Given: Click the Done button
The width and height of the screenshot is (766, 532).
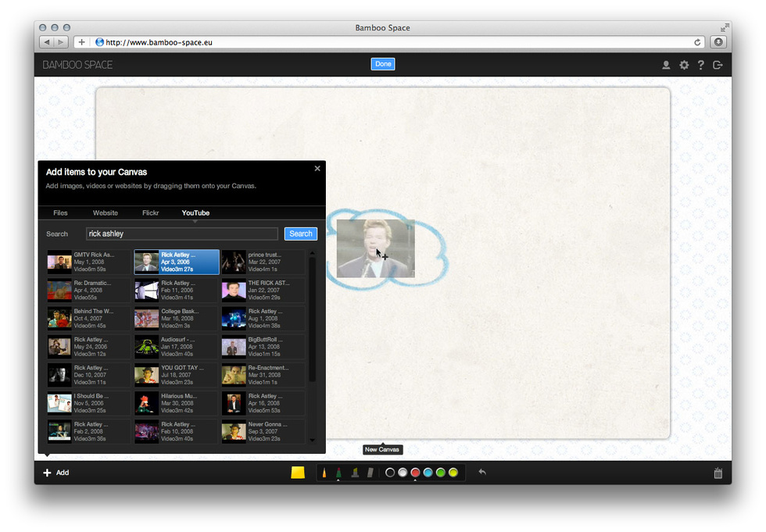Looking at the screenshot, I should (383, 64).
